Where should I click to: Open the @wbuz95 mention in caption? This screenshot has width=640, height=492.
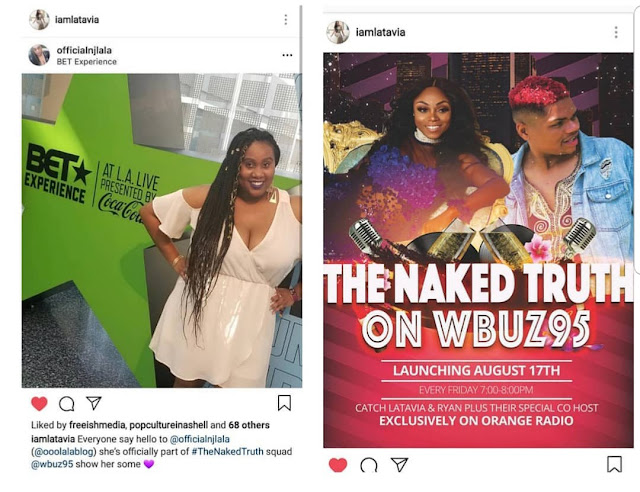[x=52, y=464]
